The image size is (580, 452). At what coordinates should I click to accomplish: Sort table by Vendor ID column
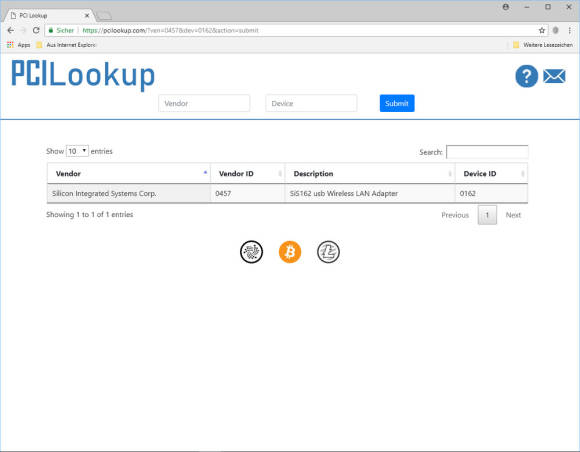248,173
